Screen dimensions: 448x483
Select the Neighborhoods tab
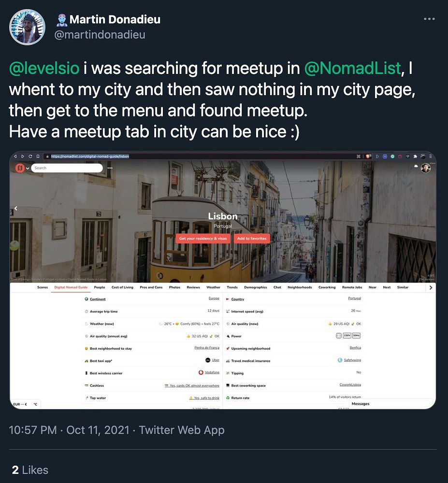pos(300,287)
